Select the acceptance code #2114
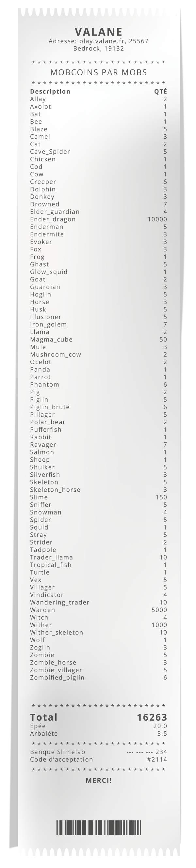 [x=157, y=759]
